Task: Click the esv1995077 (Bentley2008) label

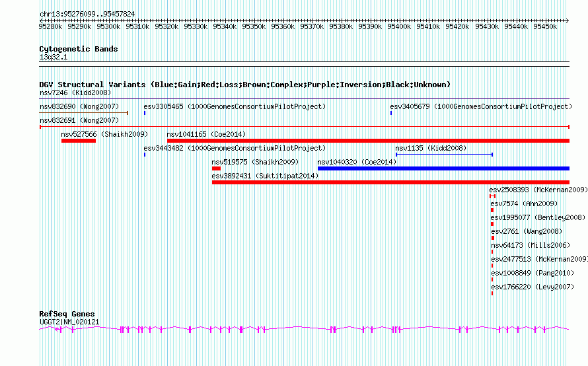Action: click(x=538, y=217)
